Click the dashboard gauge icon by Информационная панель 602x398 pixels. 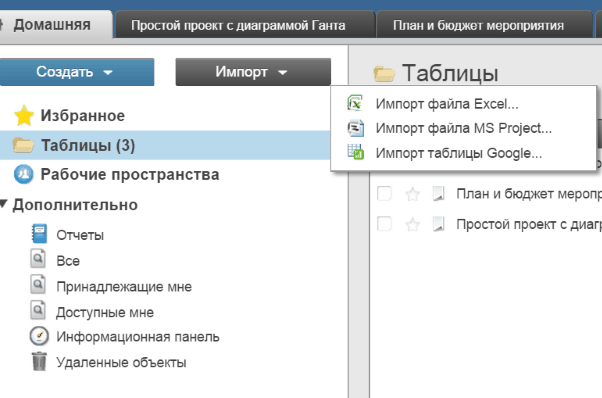[39, 336]
